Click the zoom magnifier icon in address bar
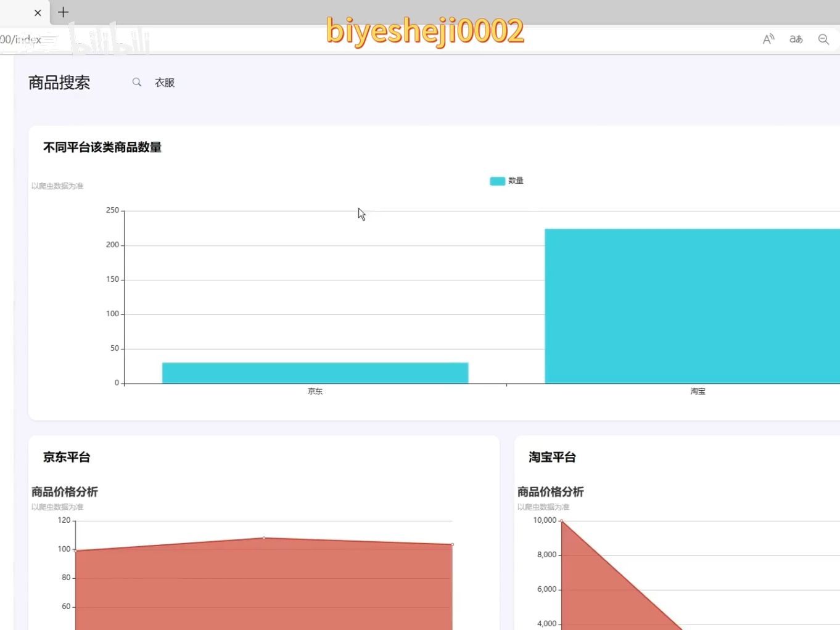 (x=823, y=39)
